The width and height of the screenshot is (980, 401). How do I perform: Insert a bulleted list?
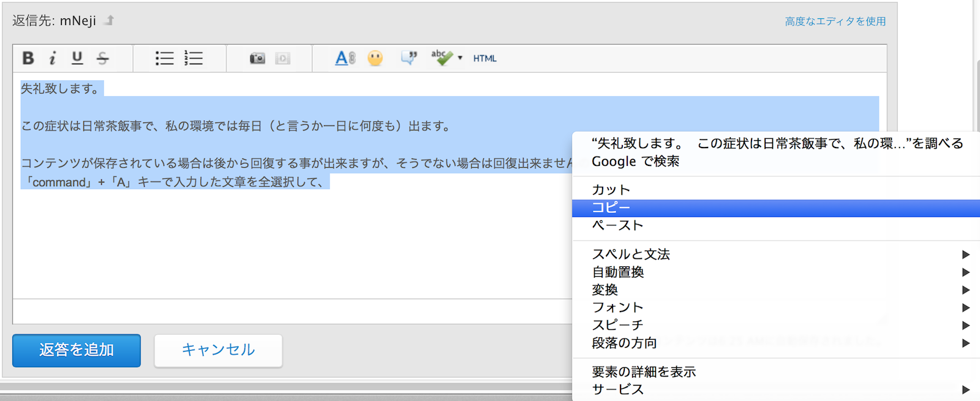(164, 58)
